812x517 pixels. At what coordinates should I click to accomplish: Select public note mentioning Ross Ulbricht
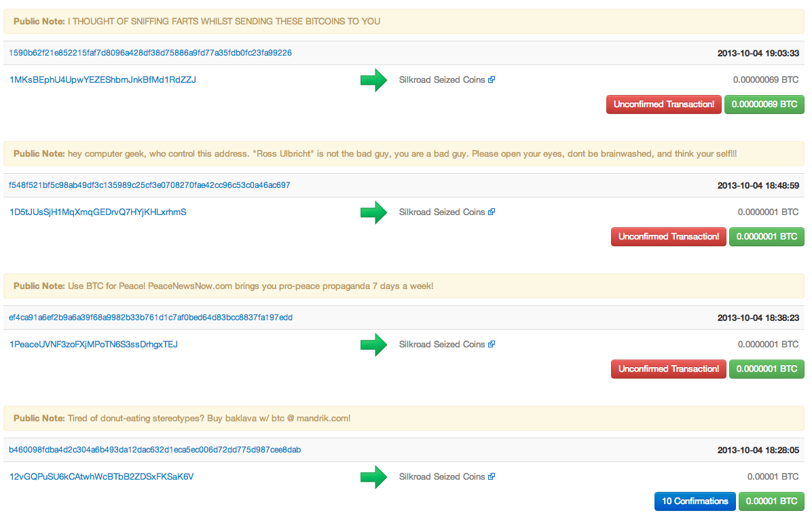[x=404, y=154]
